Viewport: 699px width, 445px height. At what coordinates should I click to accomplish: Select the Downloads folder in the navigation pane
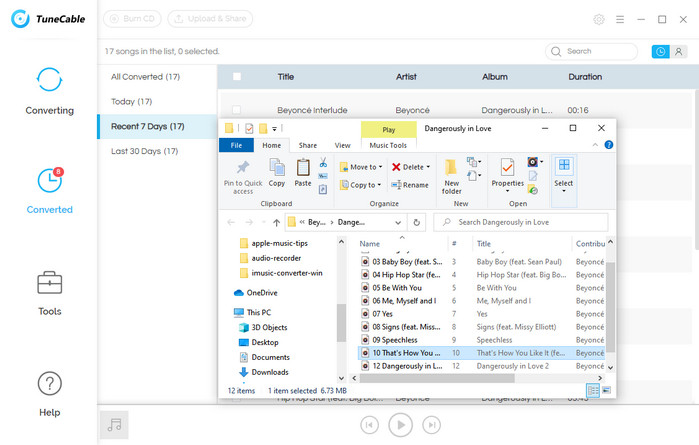tap(264, 372)
